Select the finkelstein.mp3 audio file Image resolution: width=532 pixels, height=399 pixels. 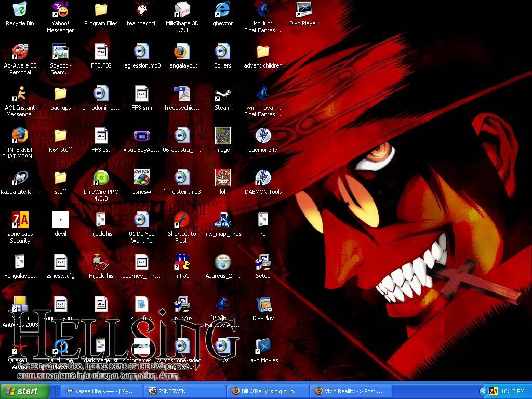(x=182, y=178)
